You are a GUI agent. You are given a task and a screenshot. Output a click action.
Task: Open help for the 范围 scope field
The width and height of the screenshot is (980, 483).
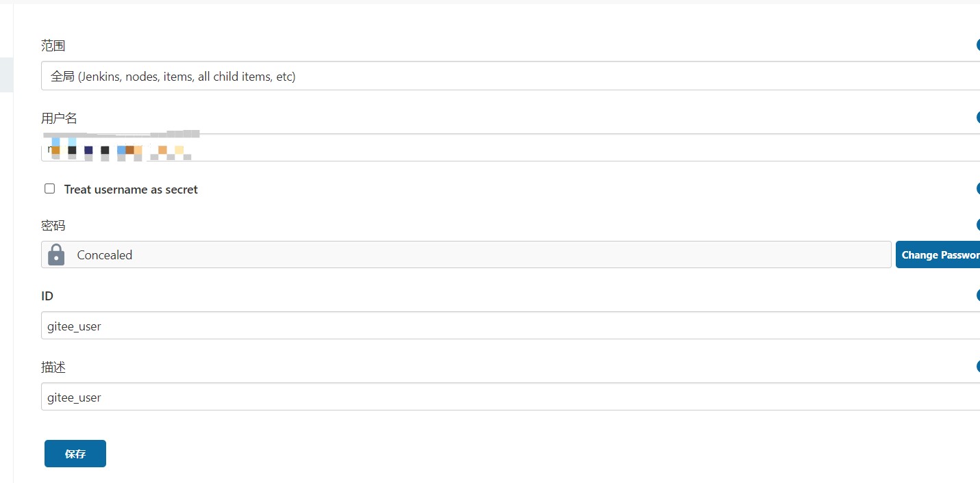pos(978,44)
